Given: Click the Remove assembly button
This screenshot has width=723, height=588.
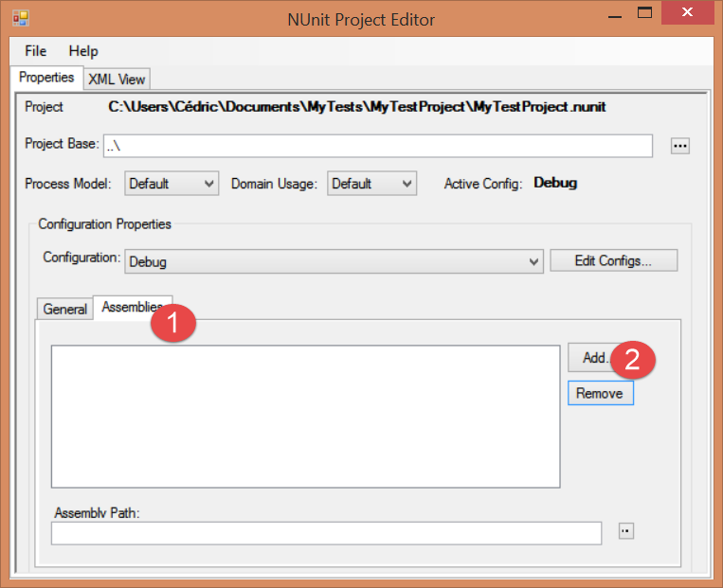Looking at the screenshot, I should pyautogui.click(x=601, y=393).
